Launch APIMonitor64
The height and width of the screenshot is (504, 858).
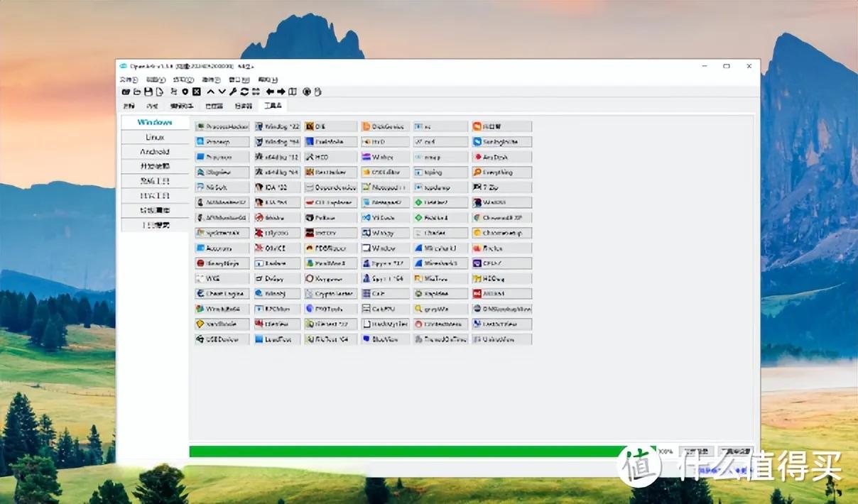point(222,218)
